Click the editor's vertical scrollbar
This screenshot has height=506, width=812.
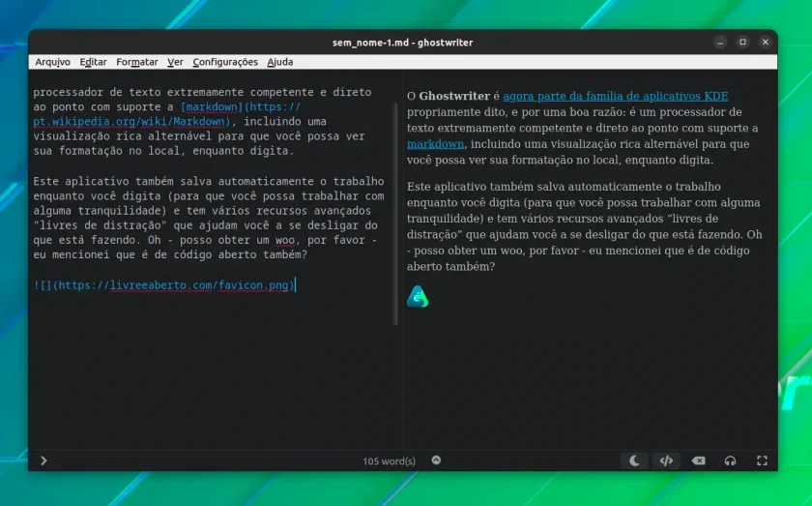tap(395, 213)
